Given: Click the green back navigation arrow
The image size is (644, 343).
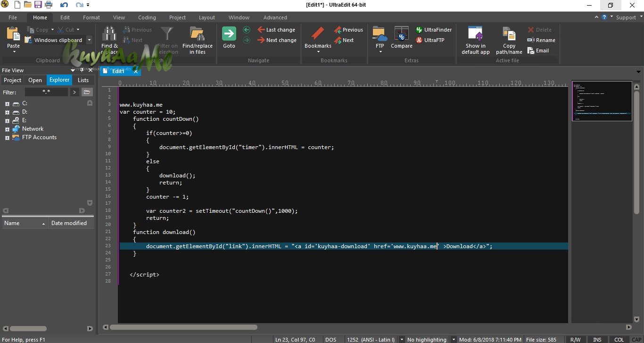Looking at the screenshot, I should [247, 30].
